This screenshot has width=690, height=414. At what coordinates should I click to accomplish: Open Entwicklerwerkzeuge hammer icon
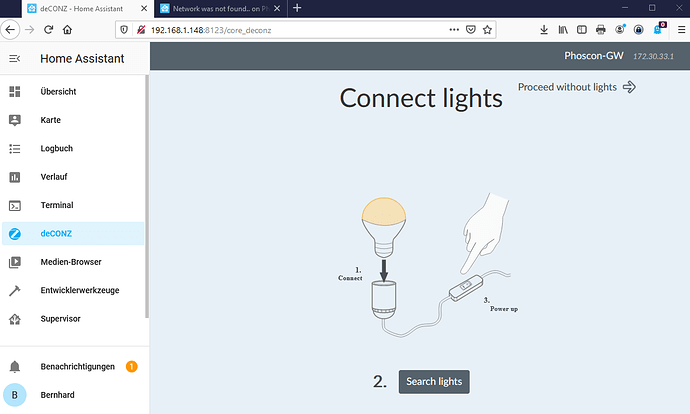coord(15,290)
